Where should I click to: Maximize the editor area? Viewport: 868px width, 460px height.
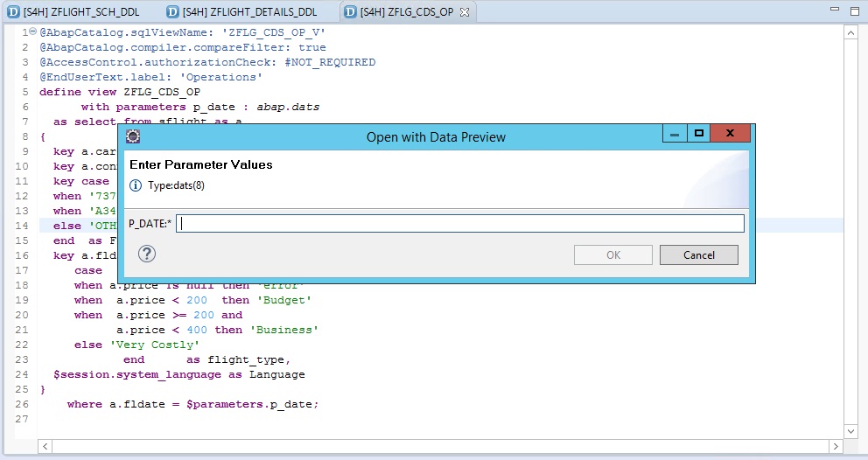(855, 10)
